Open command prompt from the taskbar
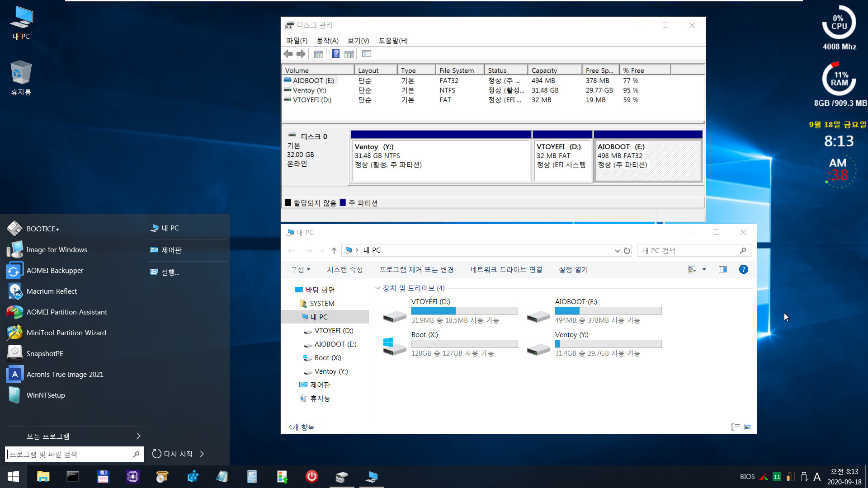This screenshot has width=868, height=488. pos(73,477)
